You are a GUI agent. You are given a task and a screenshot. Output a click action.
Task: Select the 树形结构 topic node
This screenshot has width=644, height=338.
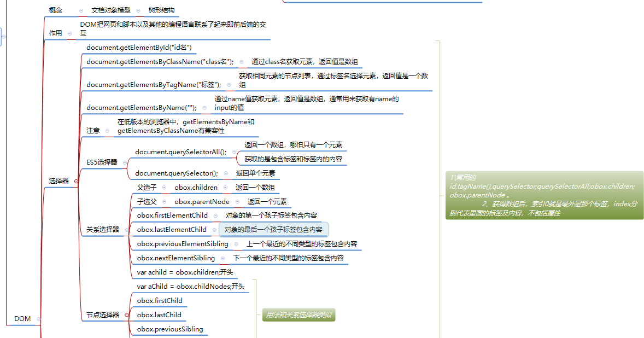click(161, 10)
